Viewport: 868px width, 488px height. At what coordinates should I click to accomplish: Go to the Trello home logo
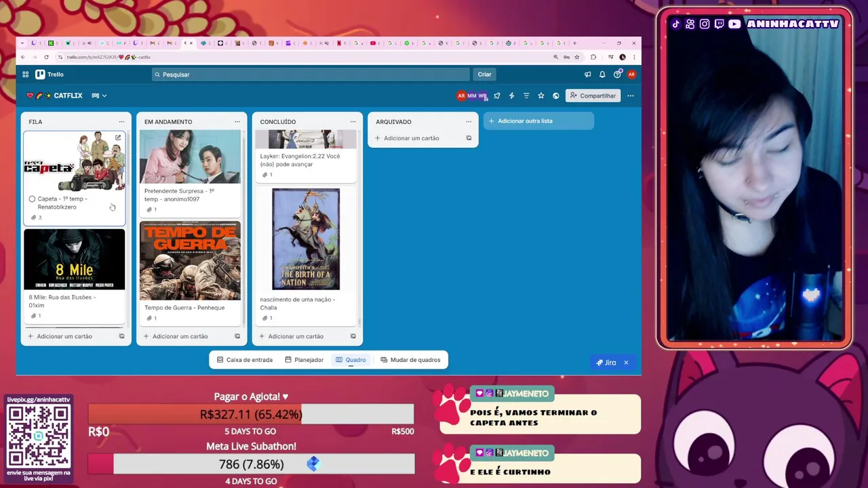point(50,75)
